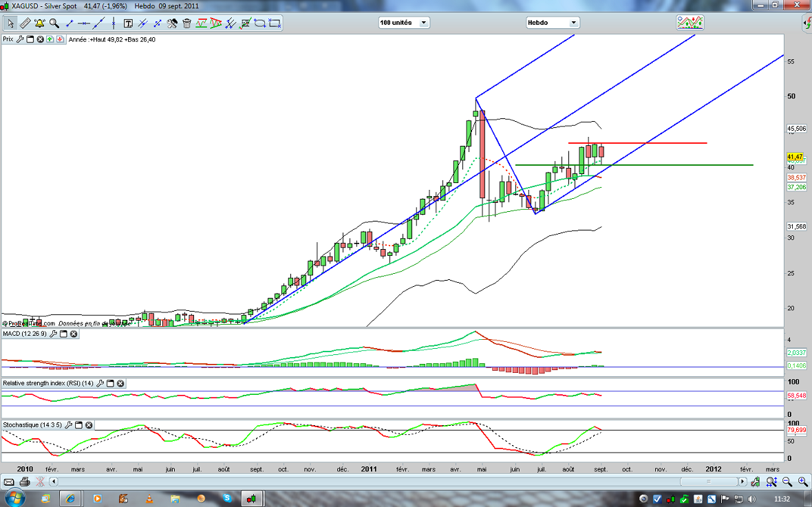Move the Prix panel down with red arrow

(x=62, y=39)
